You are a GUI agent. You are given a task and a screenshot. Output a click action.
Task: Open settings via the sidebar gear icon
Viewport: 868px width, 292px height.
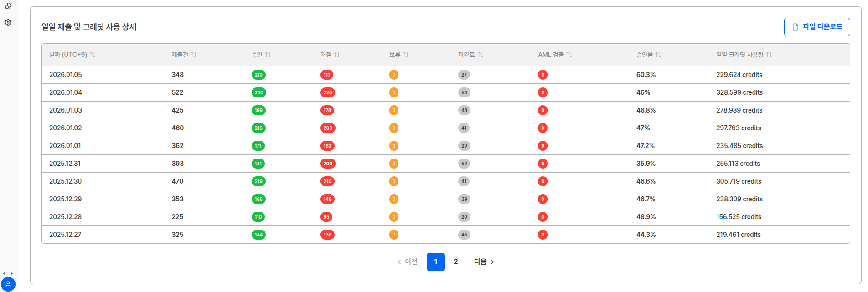[x=8, y=22]
